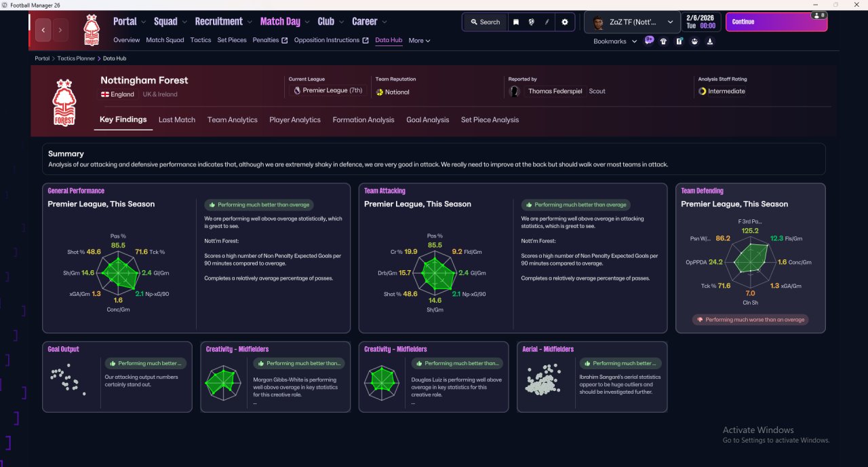Select the Key Findings tab
This screenshot has width=868, height=467.
(123, 119)
